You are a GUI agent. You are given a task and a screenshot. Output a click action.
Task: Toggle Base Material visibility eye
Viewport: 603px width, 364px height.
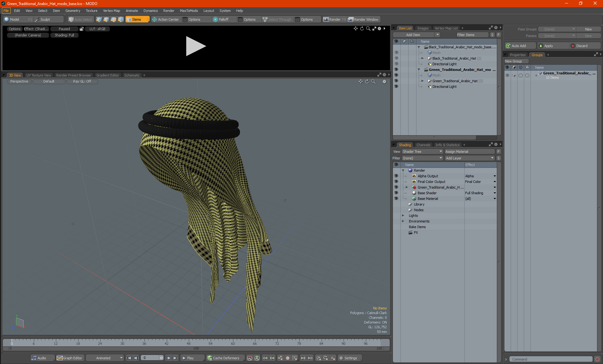click(396, 199)
